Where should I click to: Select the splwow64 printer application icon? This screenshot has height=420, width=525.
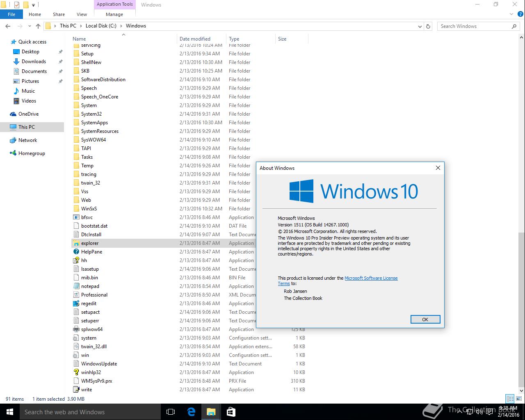pos(76,329)
